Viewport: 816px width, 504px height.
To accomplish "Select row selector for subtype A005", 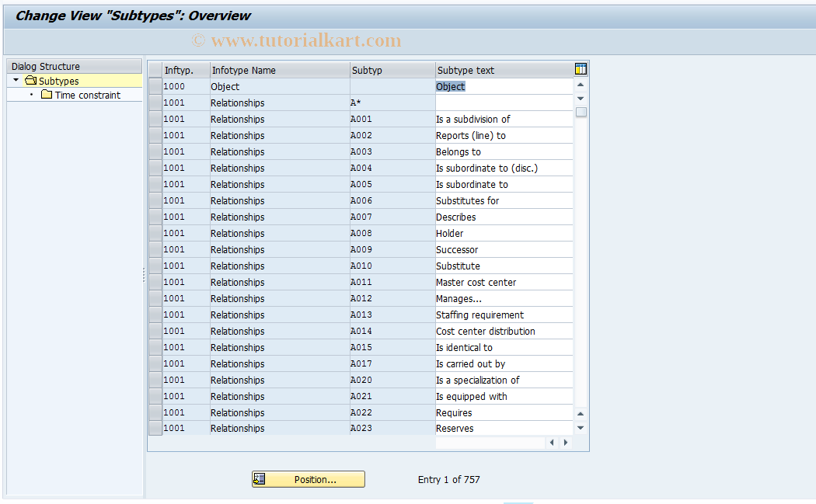I will tap(155, 184).
